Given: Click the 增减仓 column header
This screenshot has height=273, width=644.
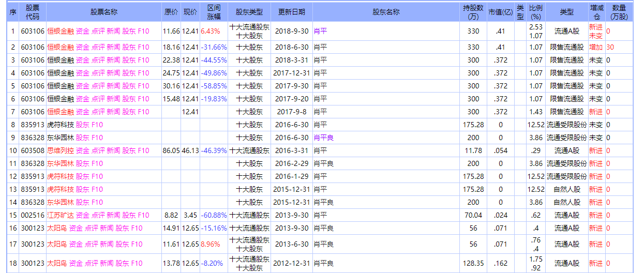Looking at the screenshot, I should 596,12.
